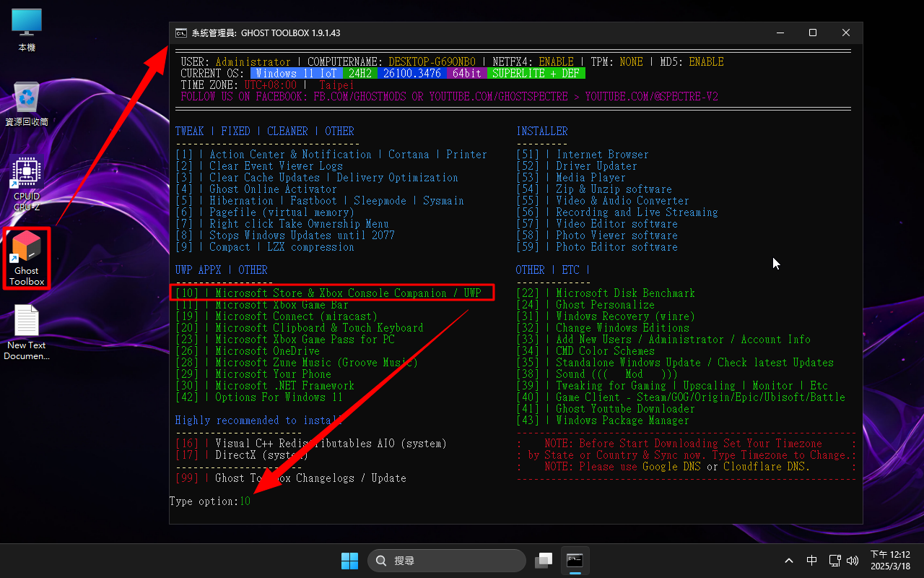Click option [28] Microsoft Zune Music
Screen dimensions: 924x578
pyautogui.click(x=297, y=363)
